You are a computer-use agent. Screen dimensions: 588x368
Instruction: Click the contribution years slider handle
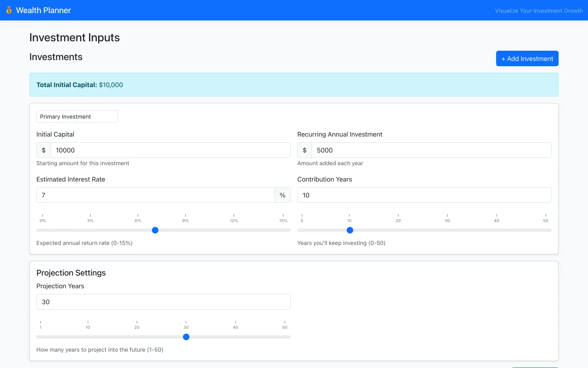point(350,230)
